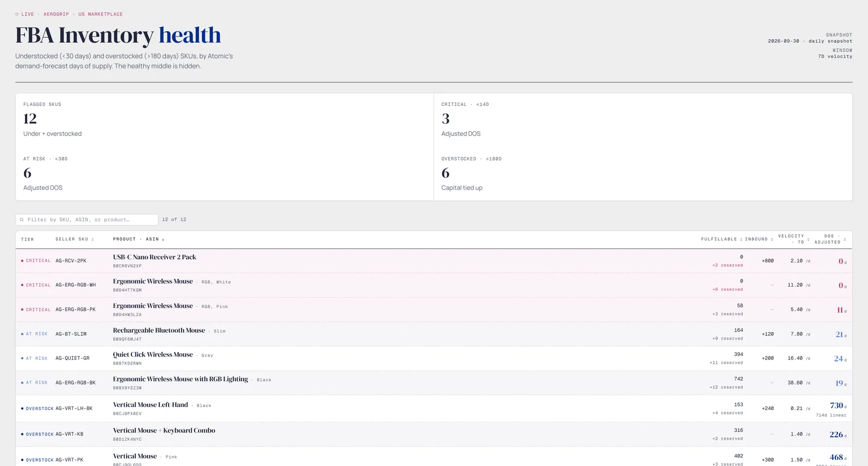Image resolution: width=868 pixels, height=466 pixels.
Task: Sort by Product · ASIN column header
Action: coord(138,239)
